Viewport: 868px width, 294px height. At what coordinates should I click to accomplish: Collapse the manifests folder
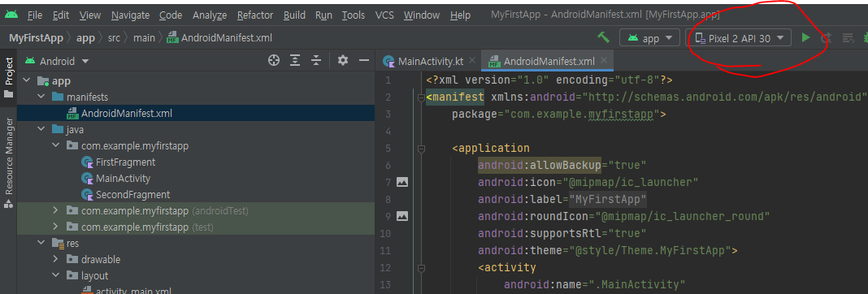pyautogui.click(x=41, y=97)
